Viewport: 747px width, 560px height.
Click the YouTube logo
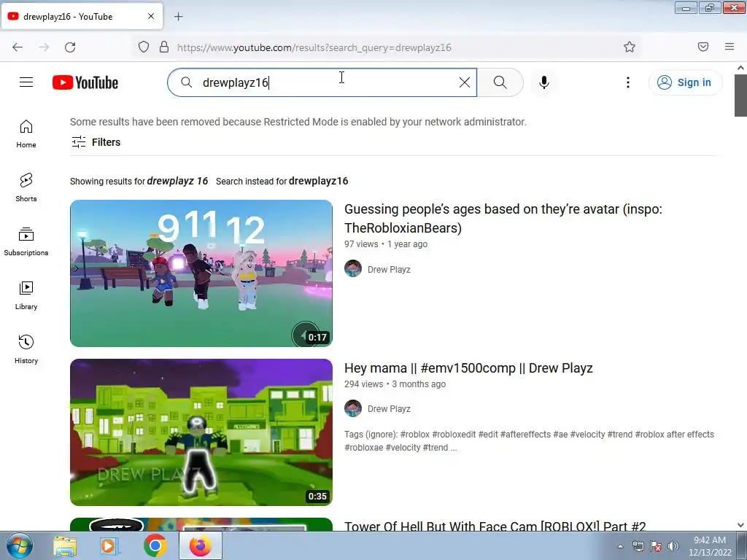click(85, 82)
